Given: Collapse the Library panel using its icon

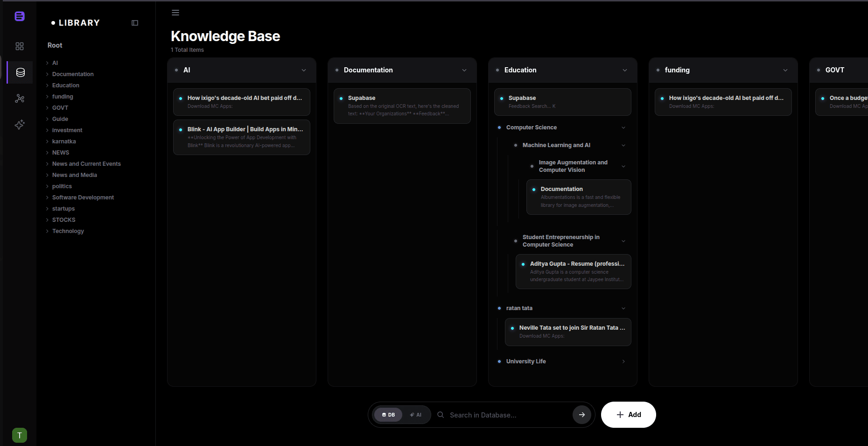Looking at the screenshot, I should point(135,22).
